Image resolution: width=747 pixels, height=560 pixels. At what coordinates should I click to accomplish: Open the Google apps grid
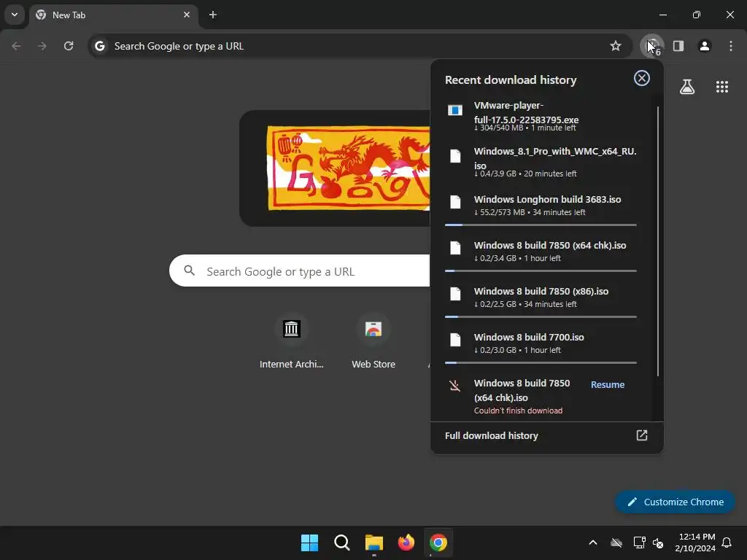(722, 87)
